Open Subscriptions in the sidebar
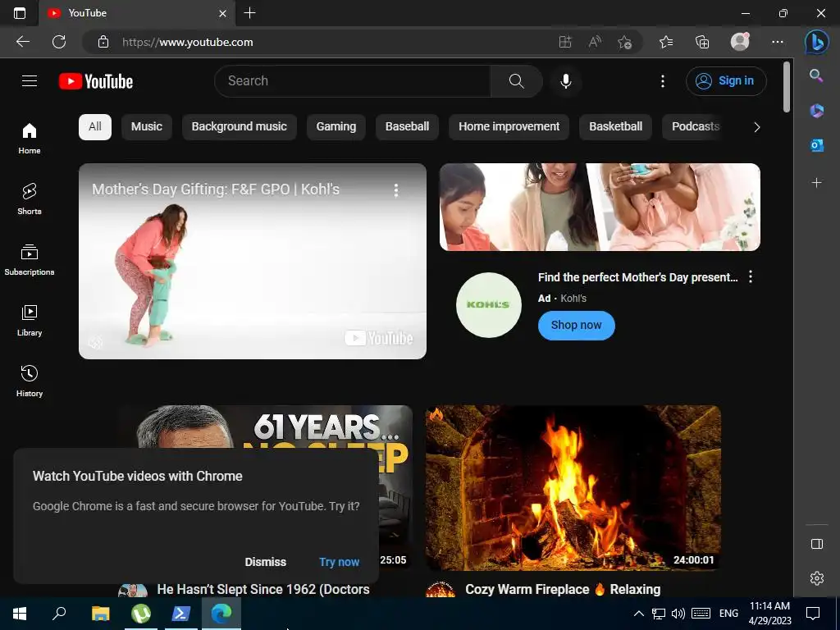This screenshot has height=630, width=840. click(x=30, y=259)
